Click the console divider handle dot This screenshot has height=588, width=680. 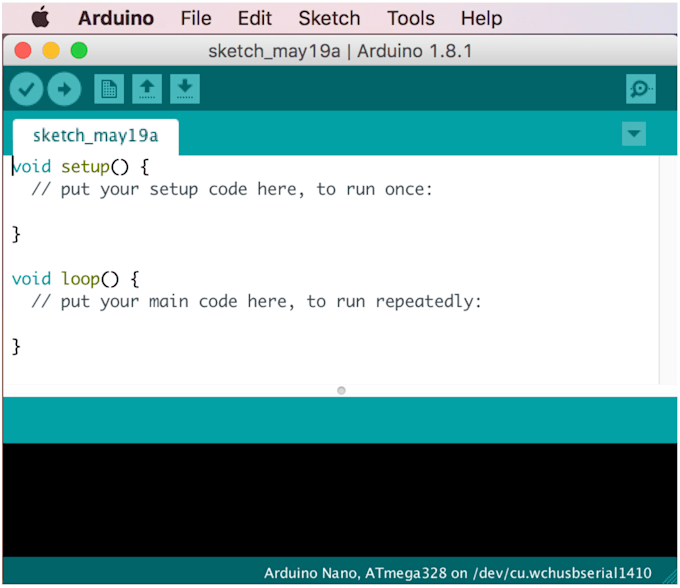341,390
